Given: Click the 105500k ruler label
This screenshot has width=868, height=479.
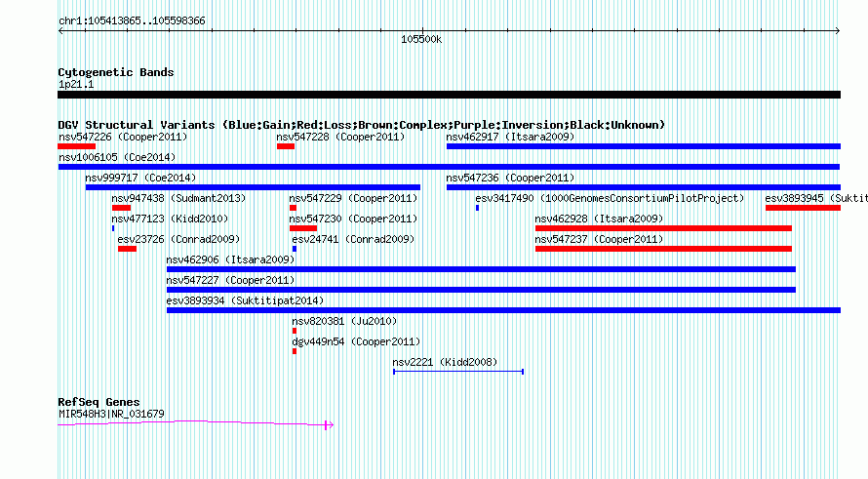Looking at the screenshot, I should [x=421, y=39].
